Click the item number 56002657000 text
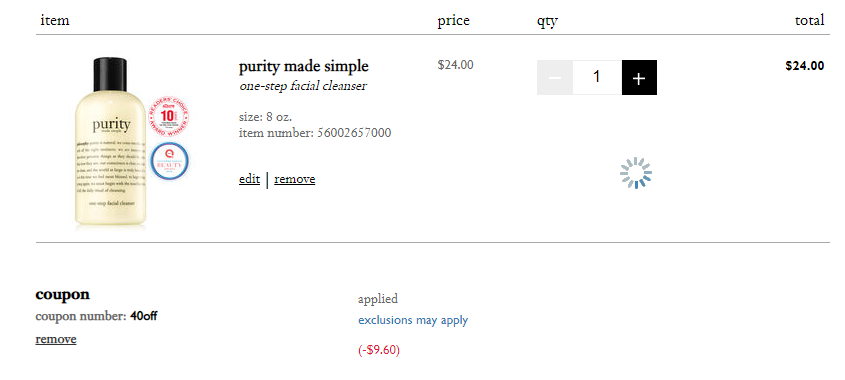 (315, 133)
